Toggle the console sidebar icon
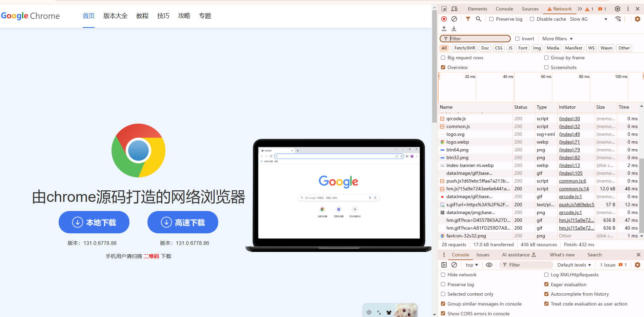The image size is (644, 317). [444, 265]
